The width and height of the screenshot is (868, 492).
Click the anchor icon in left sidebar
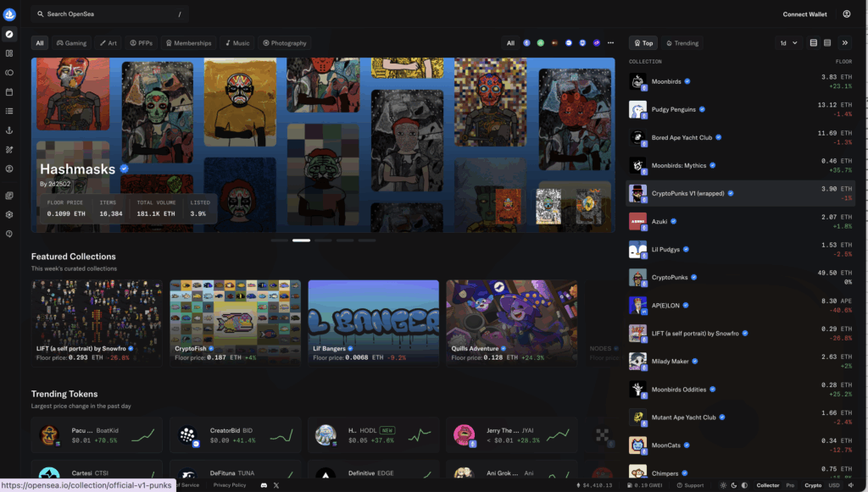click(9, 130)
